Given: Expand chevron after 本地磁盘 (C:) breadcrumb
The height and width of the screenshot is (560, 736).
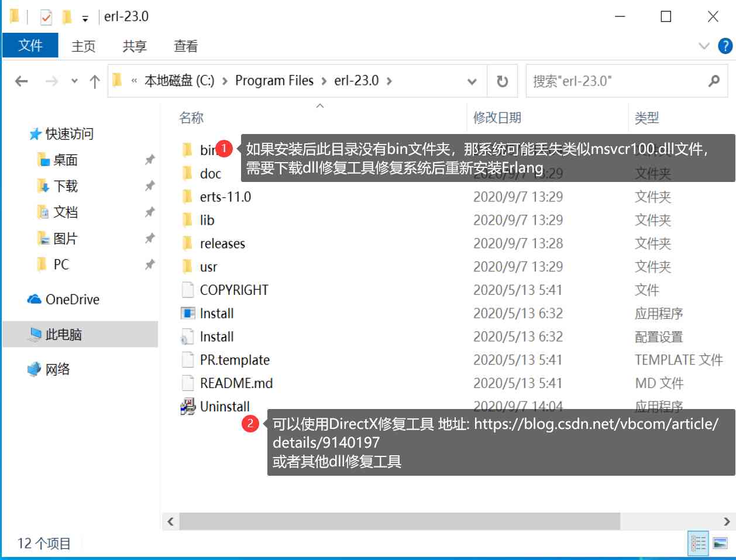Looking at the screenshot, I should [x=225, y=81].
